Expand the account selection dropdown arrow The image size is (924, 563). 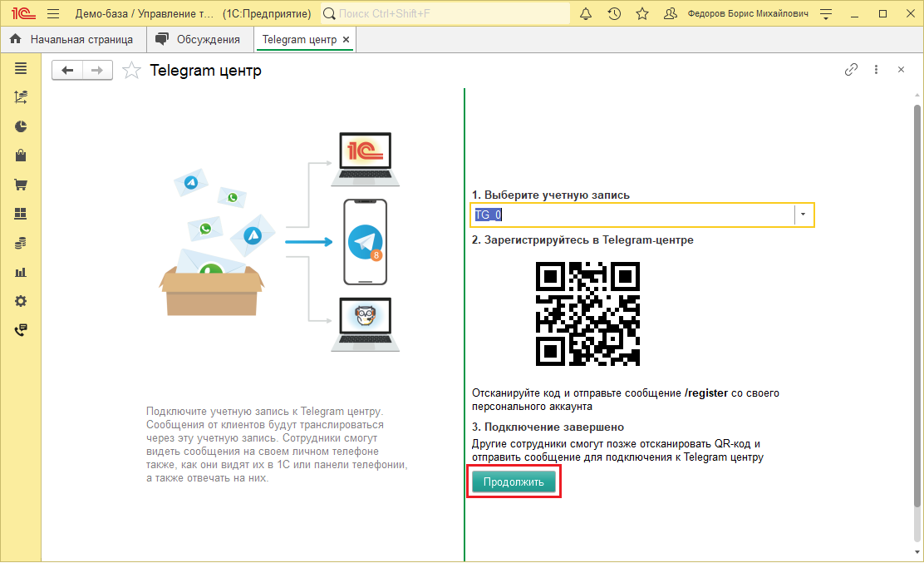click(804, 215)
